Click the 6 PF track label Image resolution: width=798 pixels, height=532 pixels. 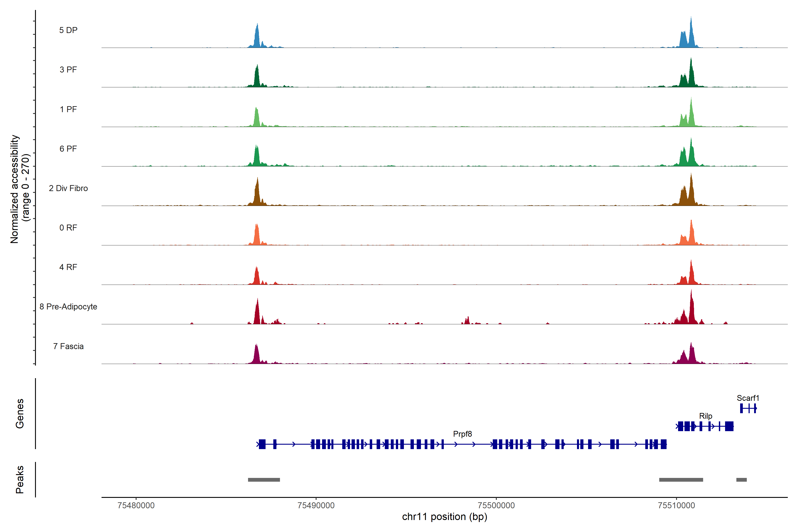[68, 149]
